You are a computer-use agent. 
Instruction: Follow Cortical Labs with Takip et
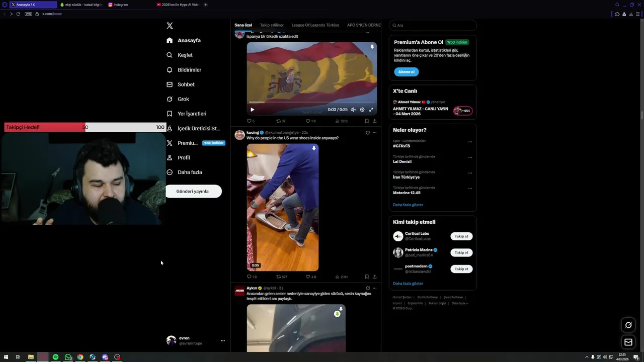click(x=461, y=236)
